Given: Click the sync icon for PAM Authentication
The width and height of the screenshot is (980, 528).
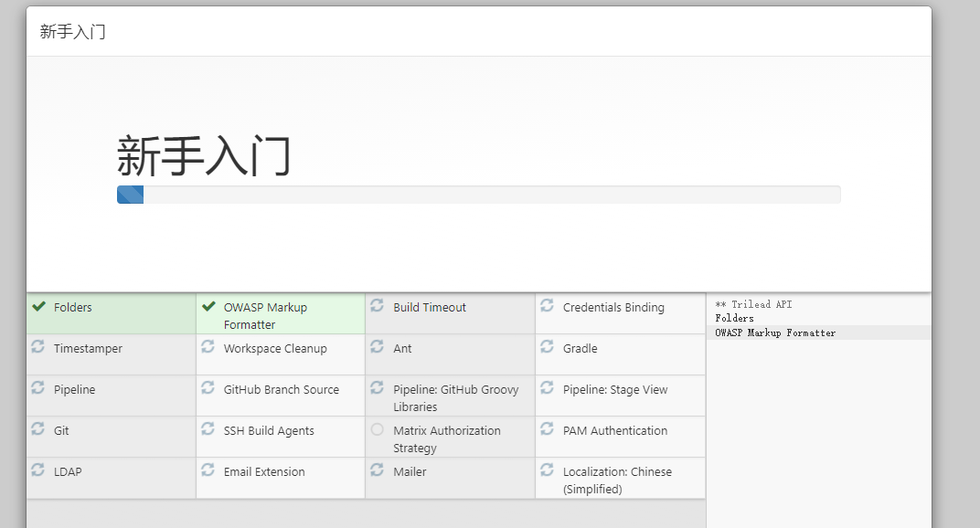Looking at the screenshot, I should [547, 429].
